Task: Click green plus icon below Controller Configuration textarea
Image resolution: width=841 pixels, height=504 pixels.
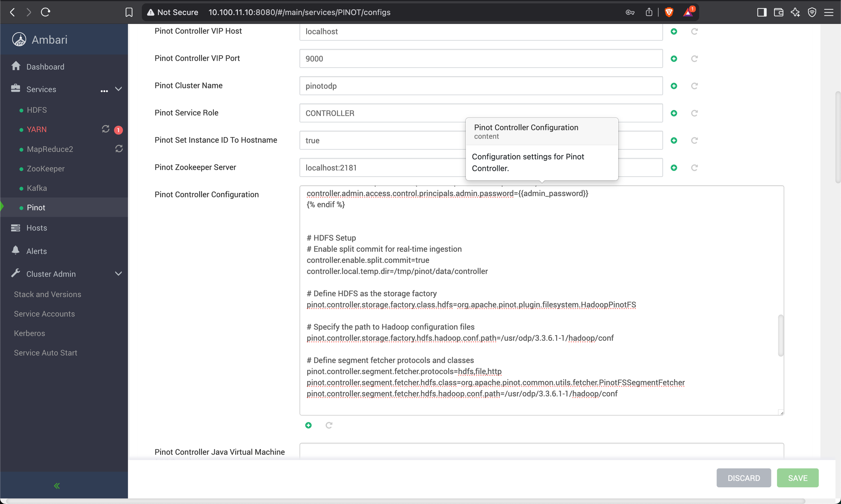Action: 308,425
